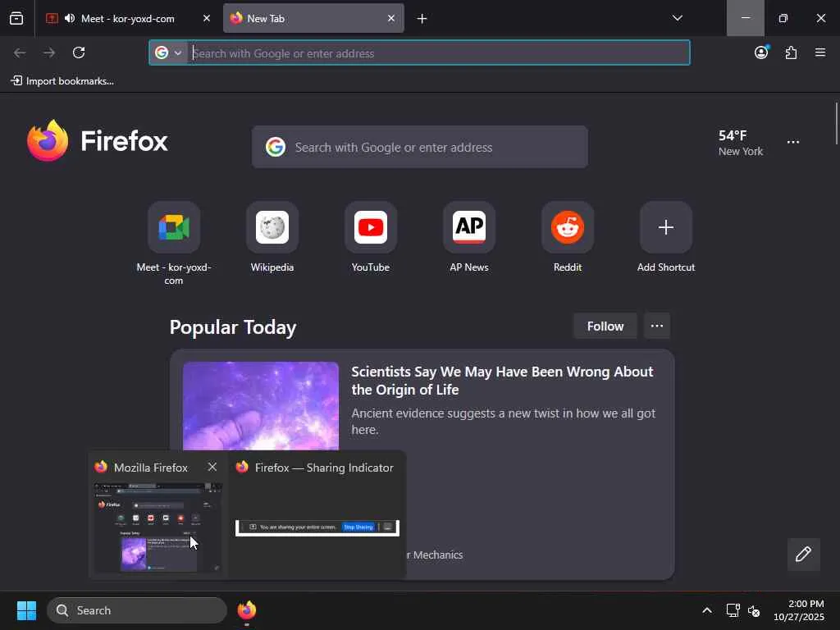Open the Reddit shortcut
Image resolution: width=840 pixels, height=630 pixels.
(568, 237)
